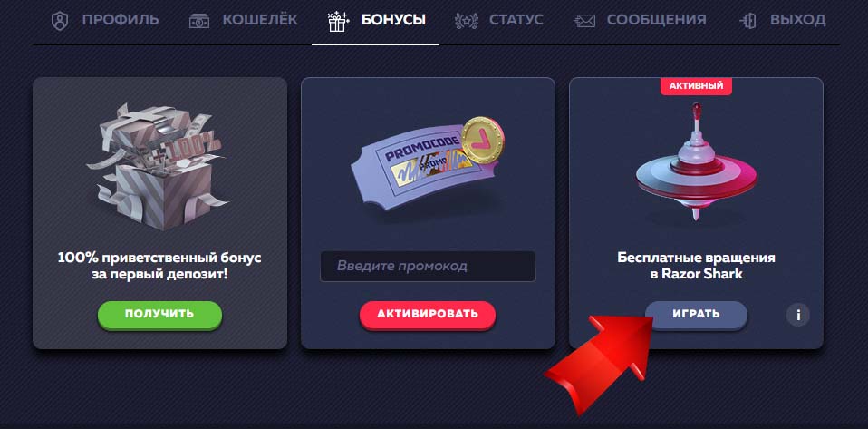This screenshot has width=868, height=429.
Task: Switch to the Кошелёк tab
Action: coord(260,20)
